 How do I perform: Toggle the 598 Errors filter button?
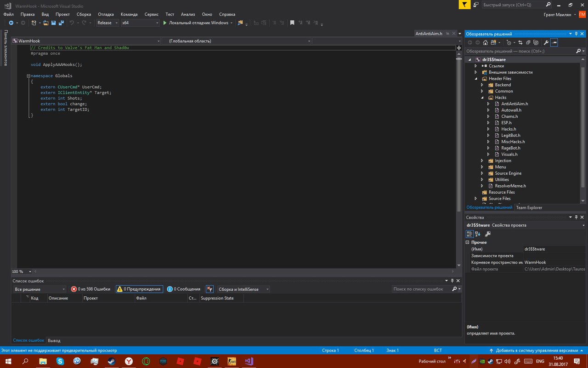[x=90, y=289]
